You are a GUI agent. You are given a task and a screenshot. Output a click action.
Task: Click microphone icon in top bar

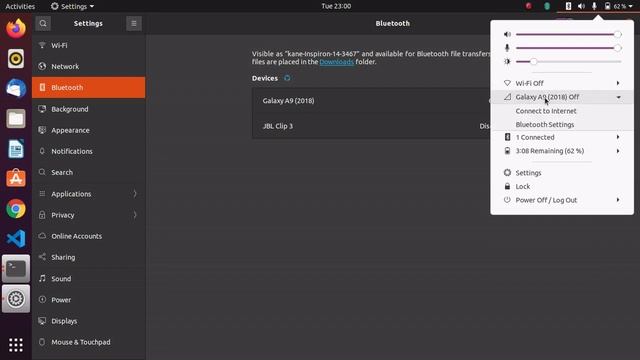tap(594, 6)
